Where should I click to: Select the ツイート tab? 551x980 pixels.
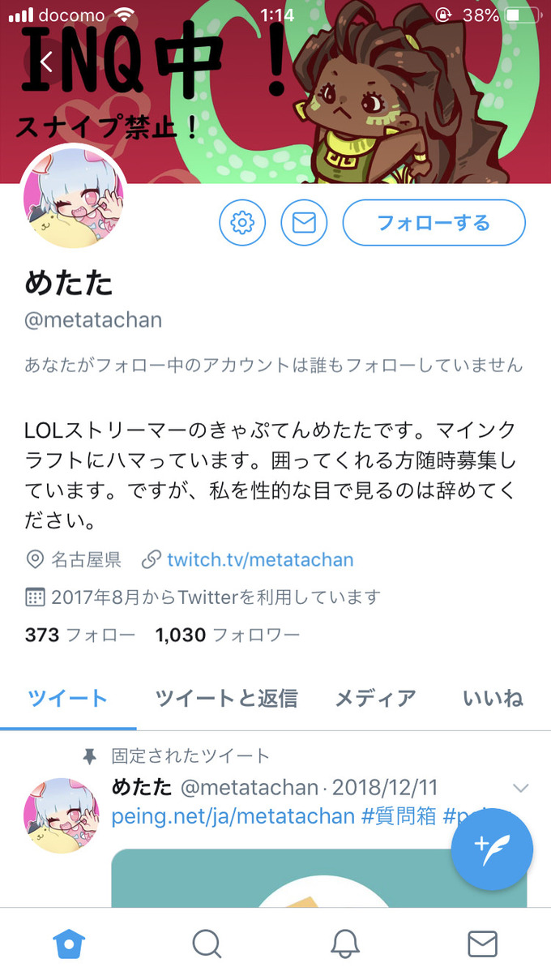68,698
